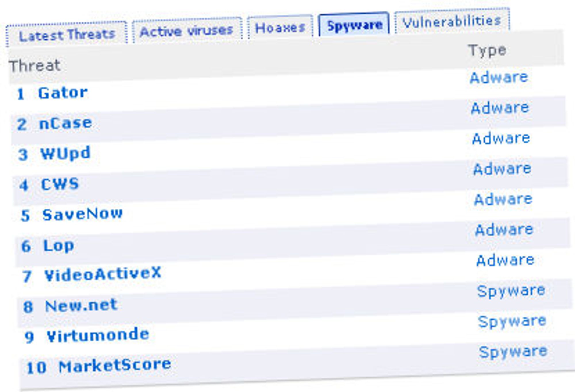Click rank number 4 beside CWS
This screenshot has width=575, height=392.
coord(24,185)
